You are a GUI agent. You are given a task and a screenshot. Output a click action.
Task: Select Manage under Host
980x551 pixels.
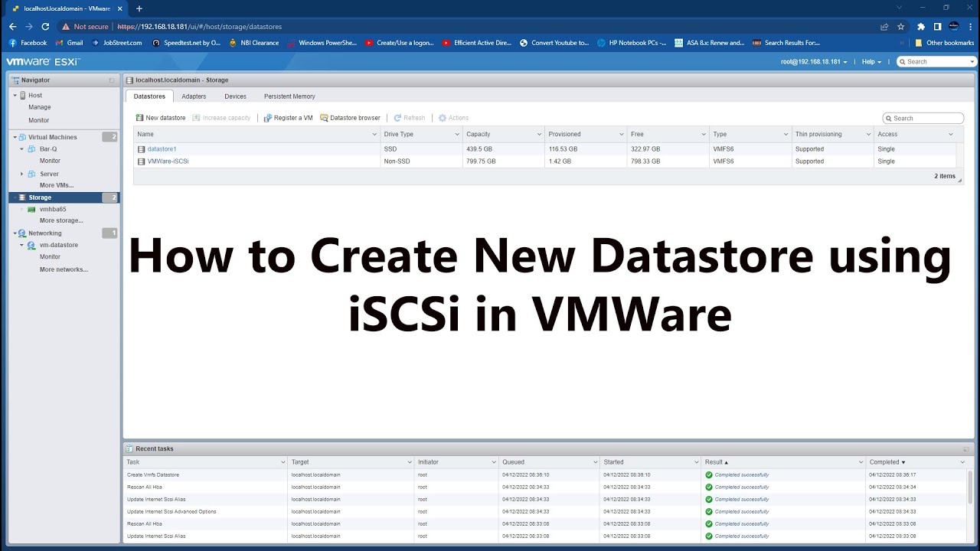[x=40, y=107]
